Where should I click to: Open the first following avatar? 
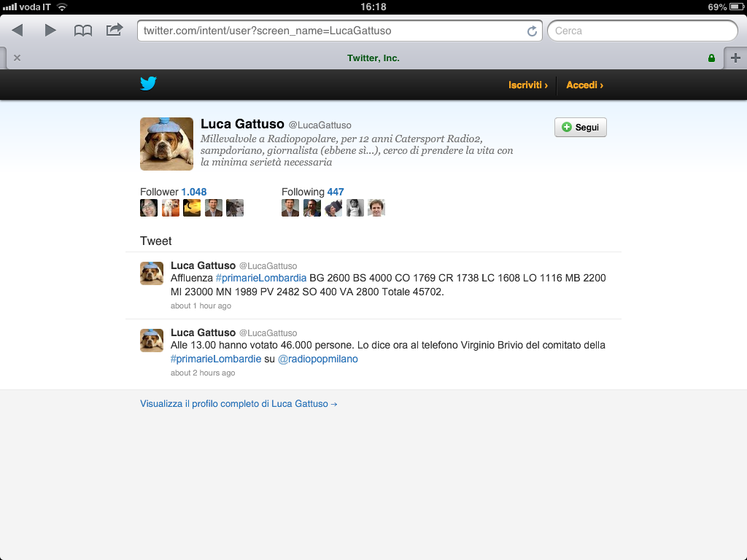point(290,208)
